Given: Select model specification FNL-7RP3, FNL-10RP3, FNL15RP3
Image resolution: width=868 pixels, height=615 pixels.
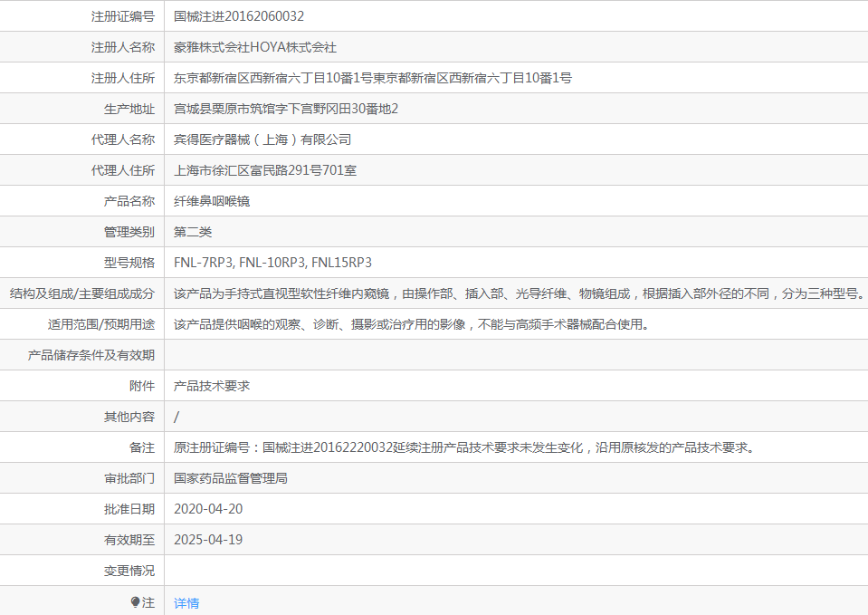Looking at the screenshot, I should pos(272,263).
